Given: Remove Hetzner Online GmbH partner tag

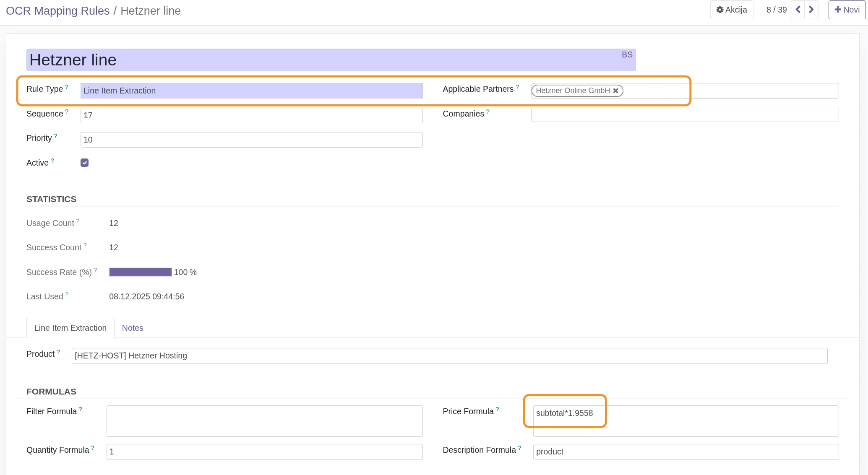Looking at the screenshot, I should coord(615,91).
